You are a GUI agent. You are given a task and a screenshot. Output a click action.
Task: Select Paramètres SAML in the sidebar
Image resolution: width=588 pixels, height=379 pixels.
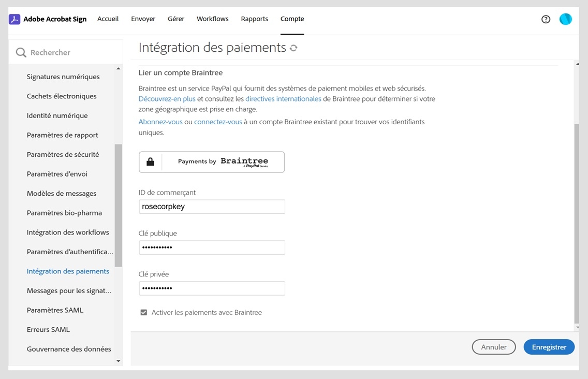pyautogui.click(x=55, y=310)
